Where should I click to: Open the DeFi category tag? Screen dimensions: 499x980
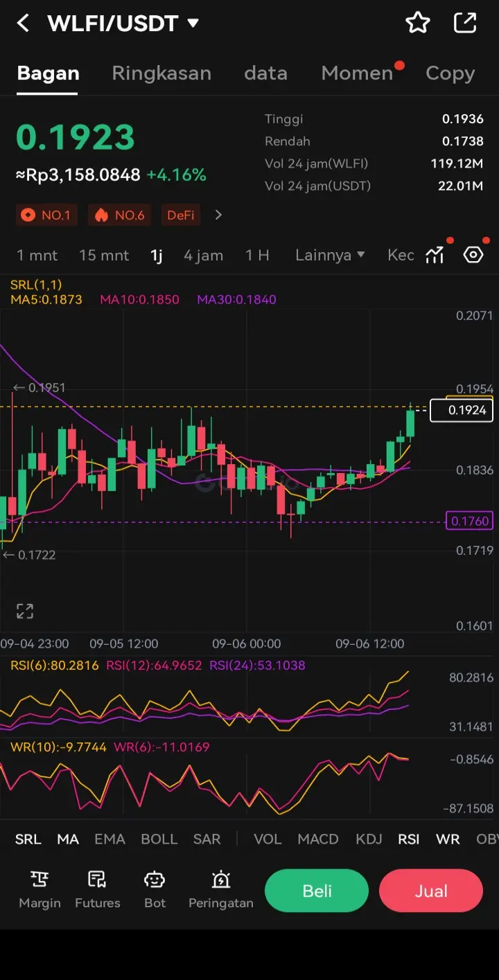pyautogui.click(x=181, y=215)
